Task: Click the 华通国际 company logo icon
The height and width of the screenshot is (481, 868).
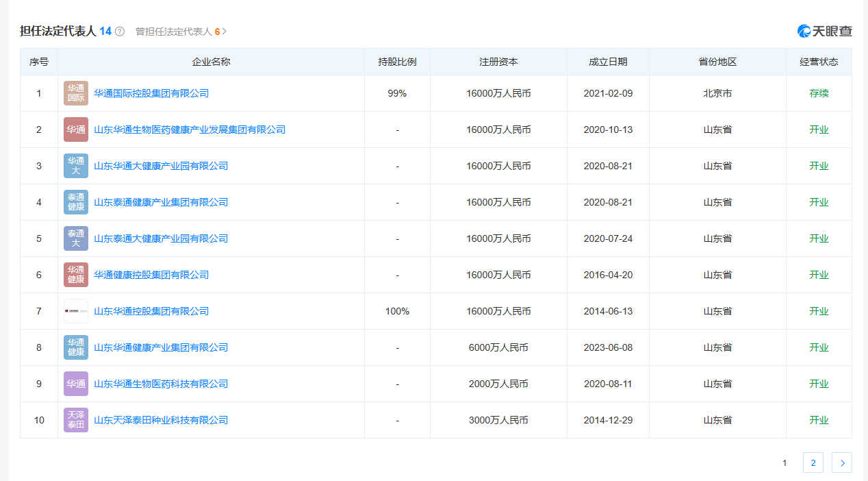Action: coord(76,93)
